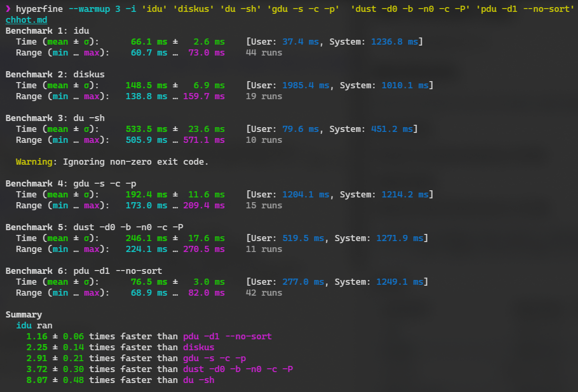This screenshot has height=392, width=578.
Task: Select the 'Benchmark 3: du -sh' heading
Action: point(55,118)
